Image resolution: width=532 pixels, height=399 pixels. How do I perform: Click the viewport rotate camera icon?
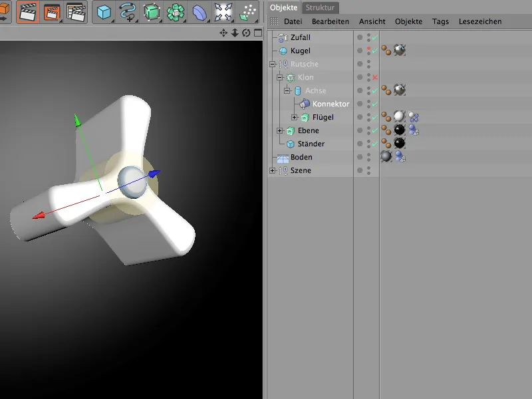pyautogui.click(x=246, y=33)
